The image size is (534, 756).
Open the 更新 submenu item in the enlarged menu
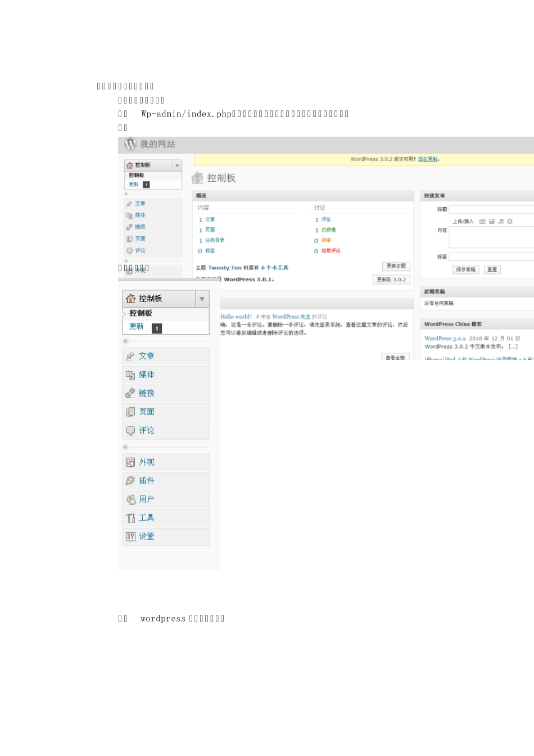(137, 326)
